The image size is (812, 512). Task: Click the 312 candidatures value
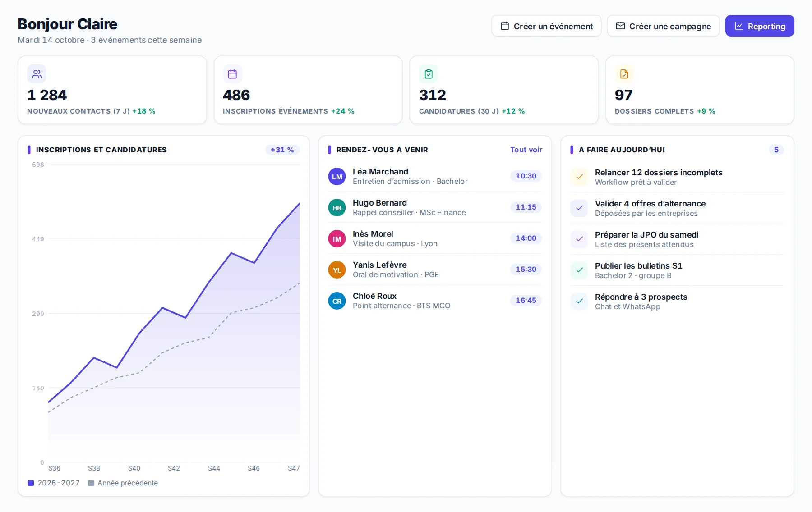[x=433, y=95]
